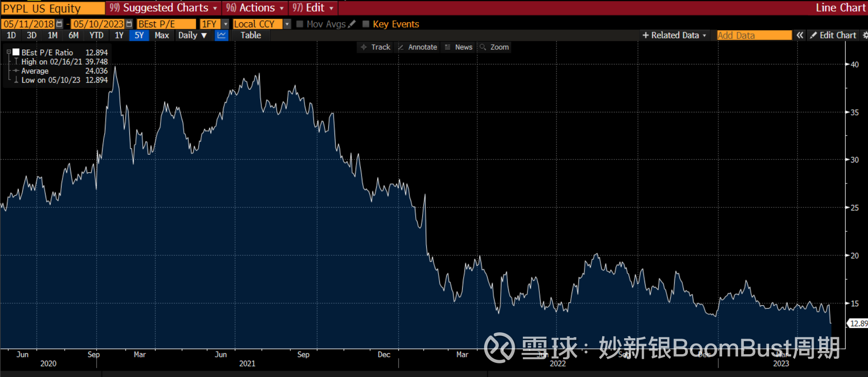Click the PYPL US Equity security field
The width and height of the screenshot is (868, 377).
pos(53,8)
